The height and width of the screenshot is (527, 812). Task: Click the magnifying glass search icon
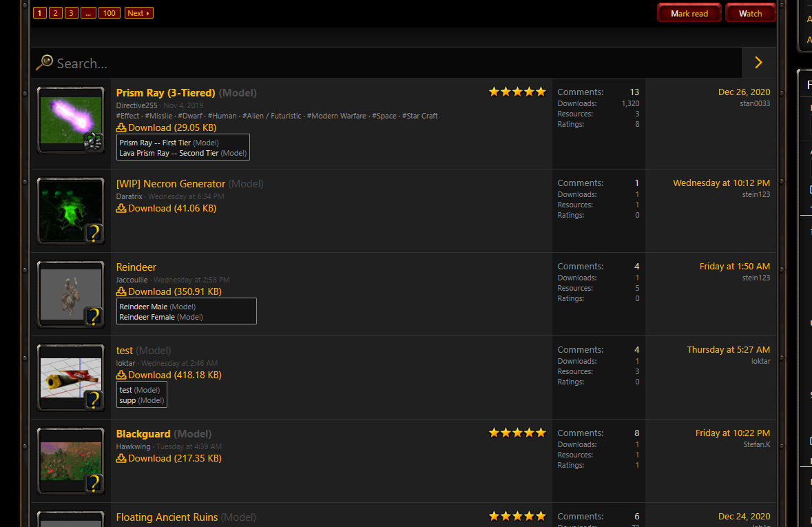[x=44, y=63]
